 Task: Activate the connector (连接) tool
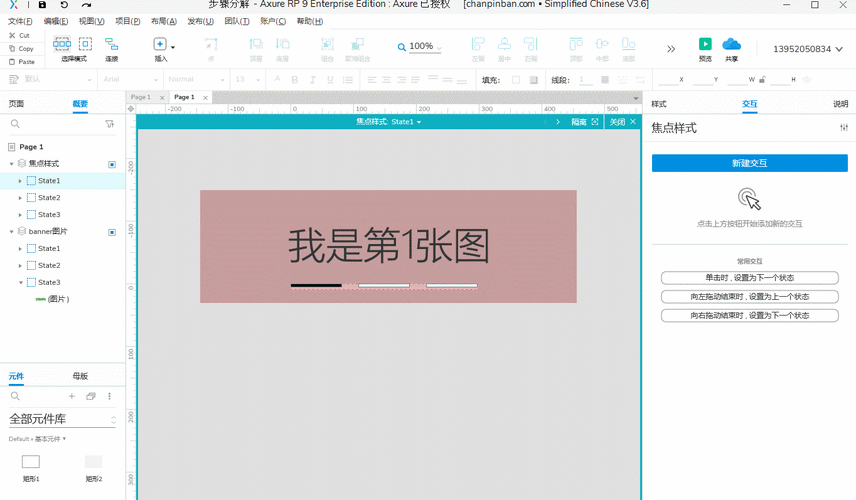pyautogui.click(x=111, y=44)
